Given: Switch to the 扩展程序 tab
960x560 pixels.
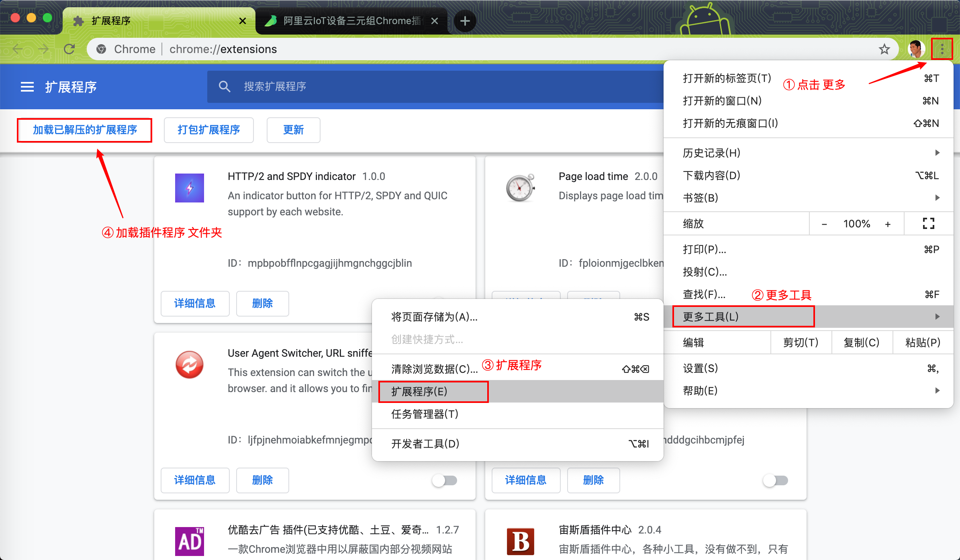Looking at the screenshot, I should 159,20.
